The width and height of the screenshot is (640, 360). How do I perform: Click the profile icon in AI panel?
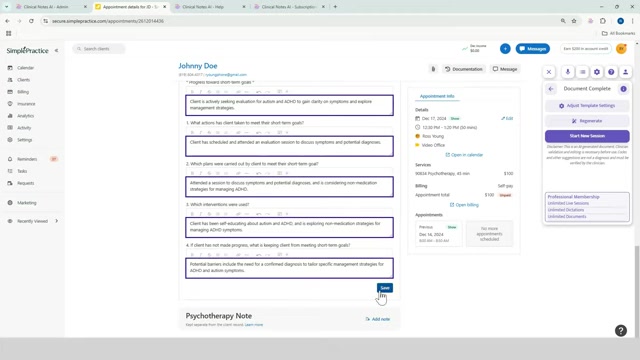pyautogui.click(x=625, y=72)
